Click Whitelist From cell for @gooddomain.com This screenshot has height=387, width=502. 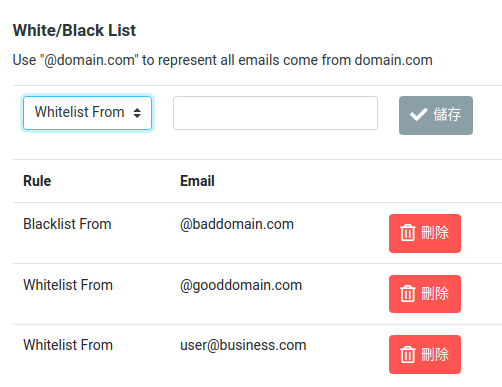(x=68, y=285)
